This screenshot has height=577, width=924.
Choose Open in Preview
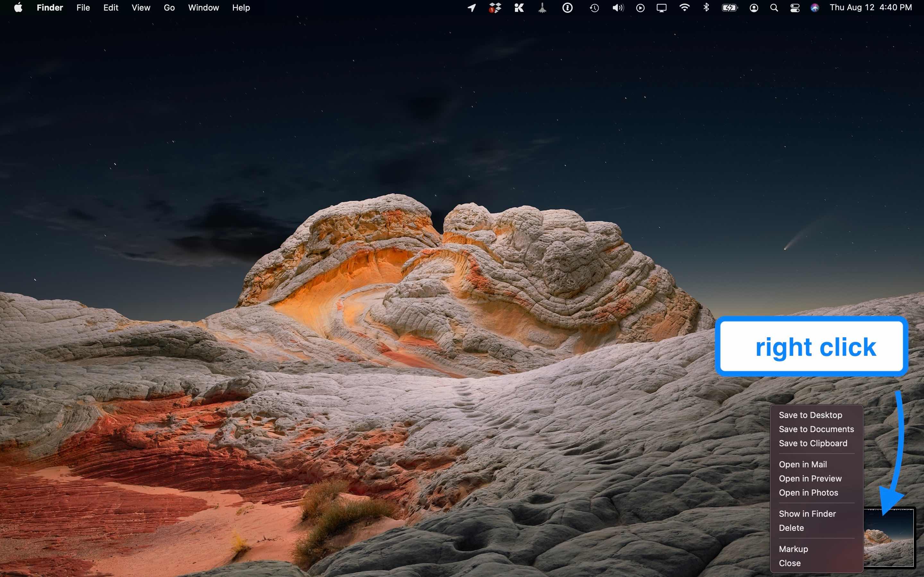pyautogui.click(x=810, y=478)
